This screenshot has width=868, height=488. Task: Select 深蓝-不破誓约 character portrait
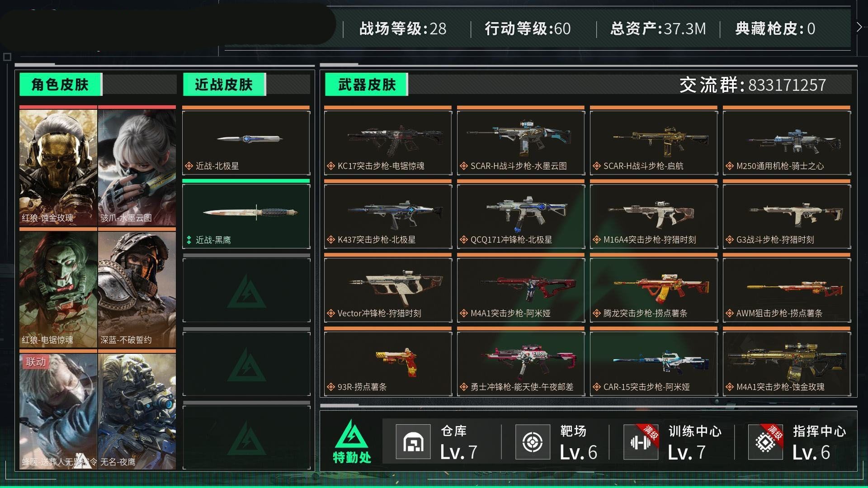click(x=137, y=289)
